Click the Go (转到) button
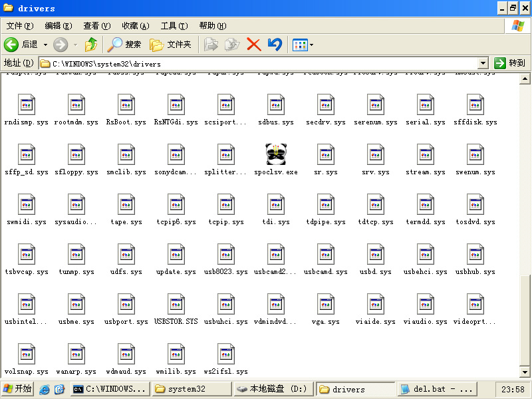The image size is (532, 399). [510, 63]
